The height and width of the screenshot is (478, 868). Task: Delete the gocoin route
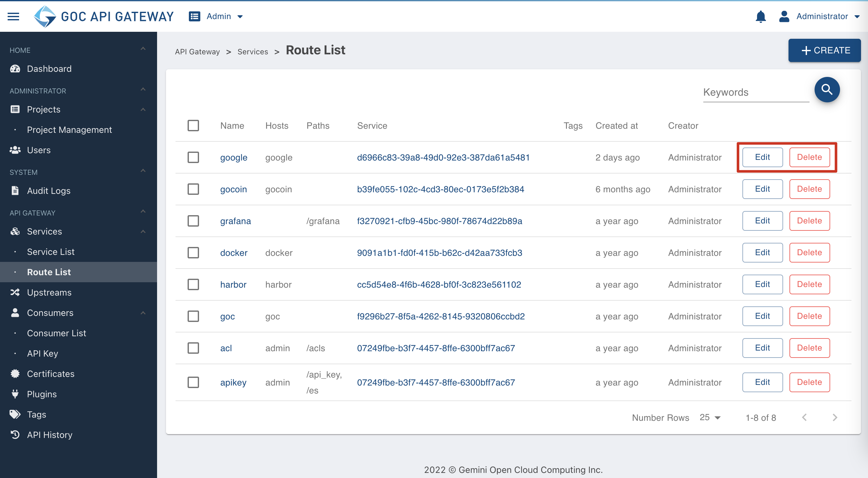pos(809,189)
